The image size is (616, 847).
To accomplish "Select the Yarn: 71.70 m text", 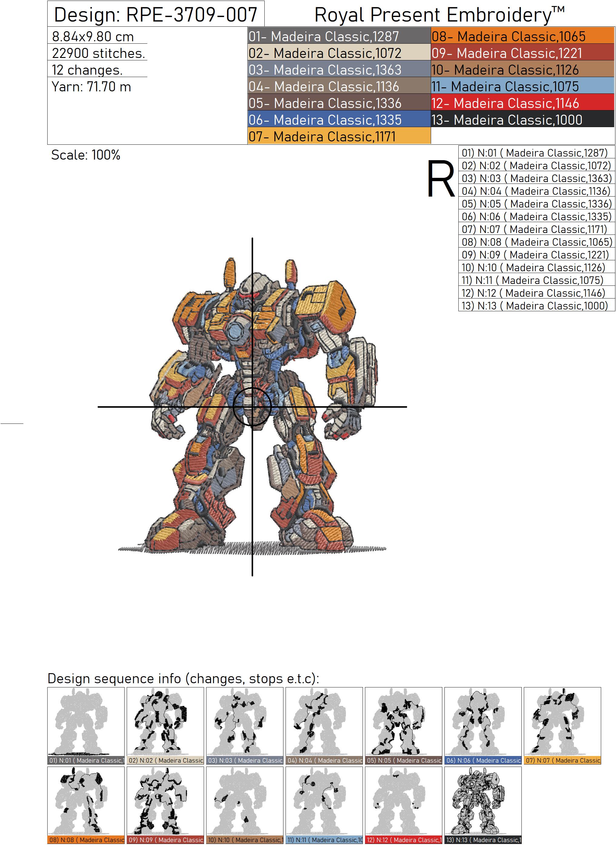I will (x=92, y=87).
